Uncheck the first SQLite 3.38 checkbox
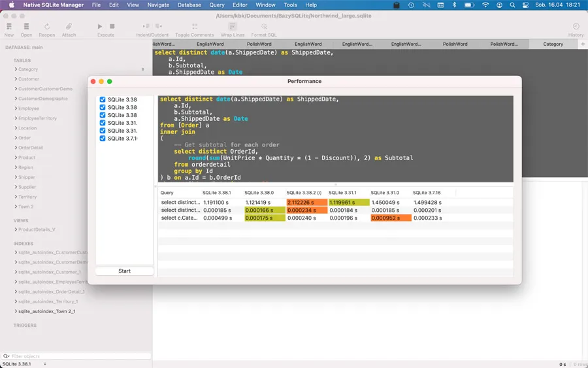 [x=103, y=100]
